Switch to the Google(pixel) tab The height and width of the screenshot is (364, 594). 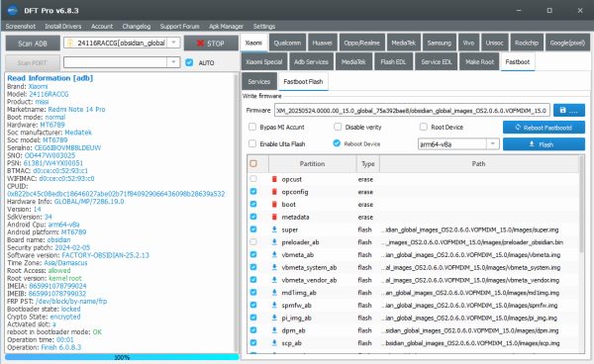pos(567,43)
